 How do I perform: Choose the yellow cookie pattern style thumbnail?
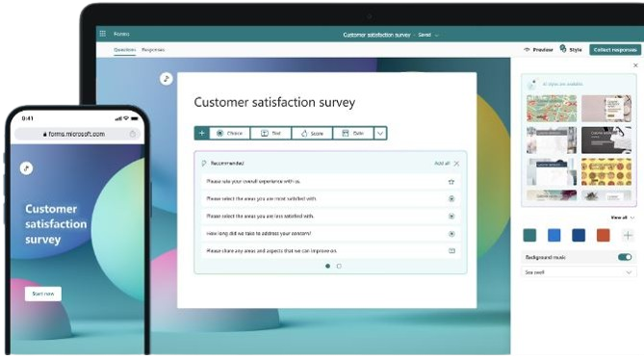click(x=606, y=171)
